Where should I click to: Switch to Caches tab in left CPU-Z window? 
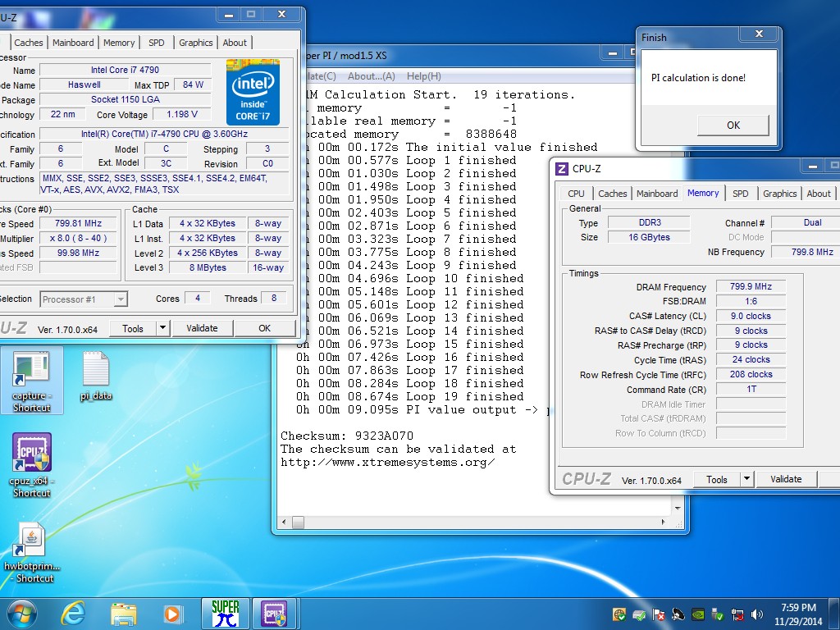click(x=29, y=43)
